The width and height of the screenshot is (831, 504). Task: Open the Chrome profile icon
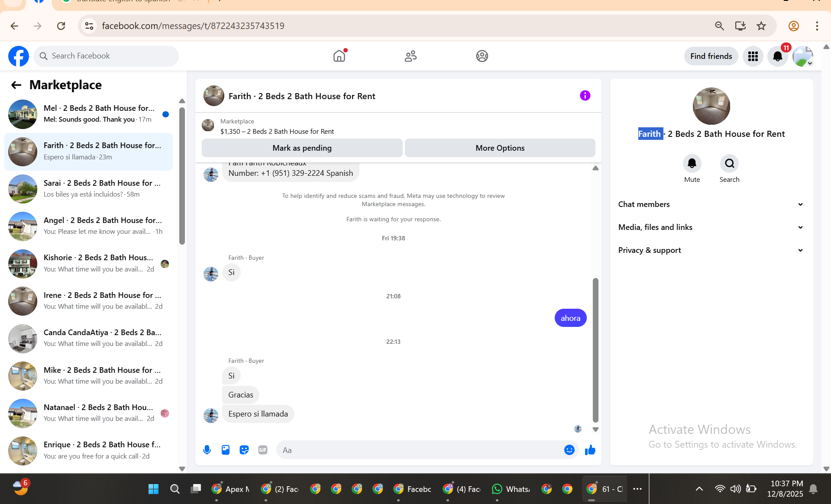point(794,26)
